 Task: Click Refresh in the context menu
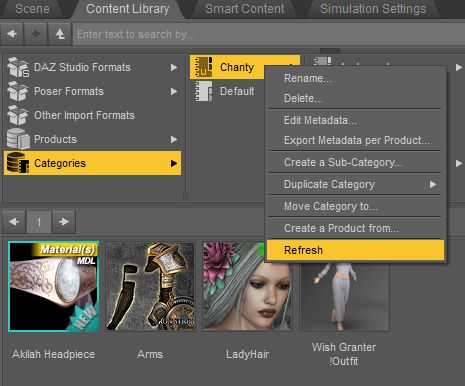356,250
